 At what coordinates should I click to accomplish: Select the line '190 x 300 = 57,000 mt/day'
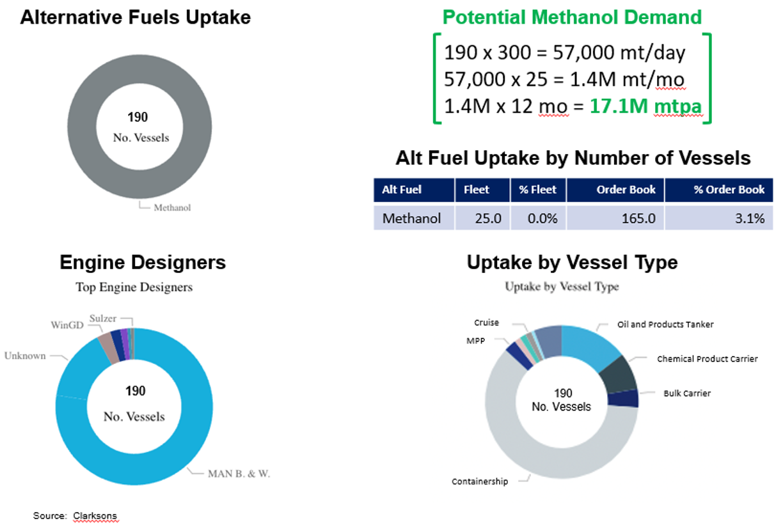(x=565, y=52)
